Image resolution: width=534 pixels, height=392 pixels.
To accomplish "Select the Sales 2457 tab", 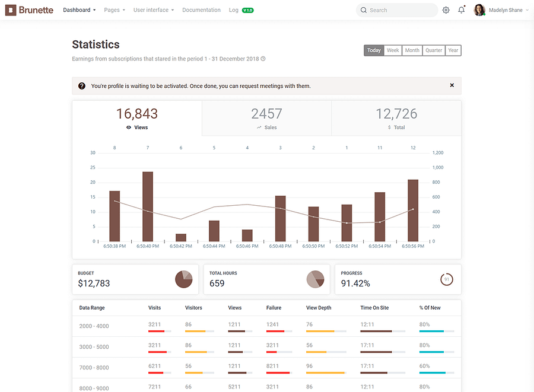I will pos(266,119).
